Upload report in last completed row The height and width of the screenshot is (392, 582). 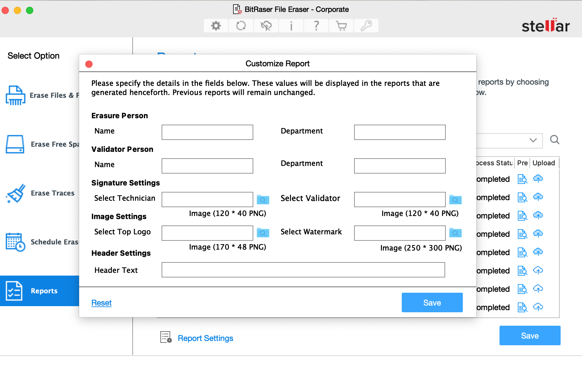point(538,307)
